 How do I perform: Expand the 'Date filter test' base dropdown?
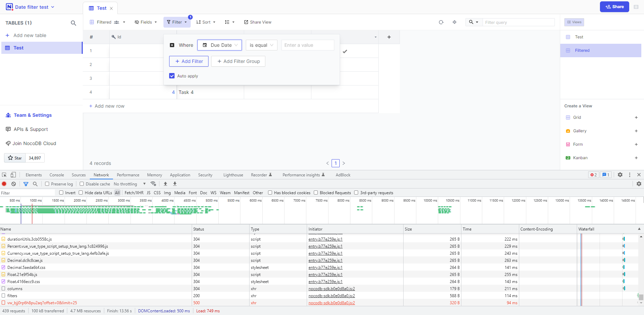53,7
